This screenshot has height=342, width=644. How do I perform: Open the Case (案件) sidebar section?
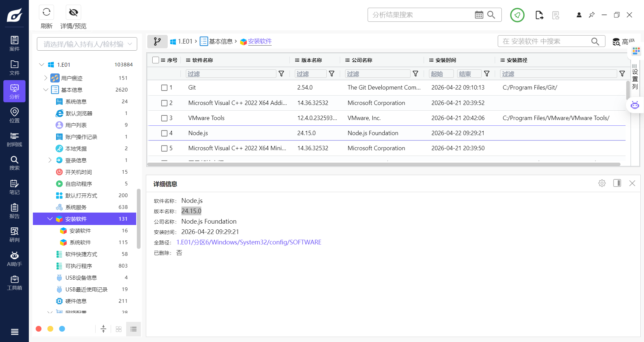tap(14, 44)
